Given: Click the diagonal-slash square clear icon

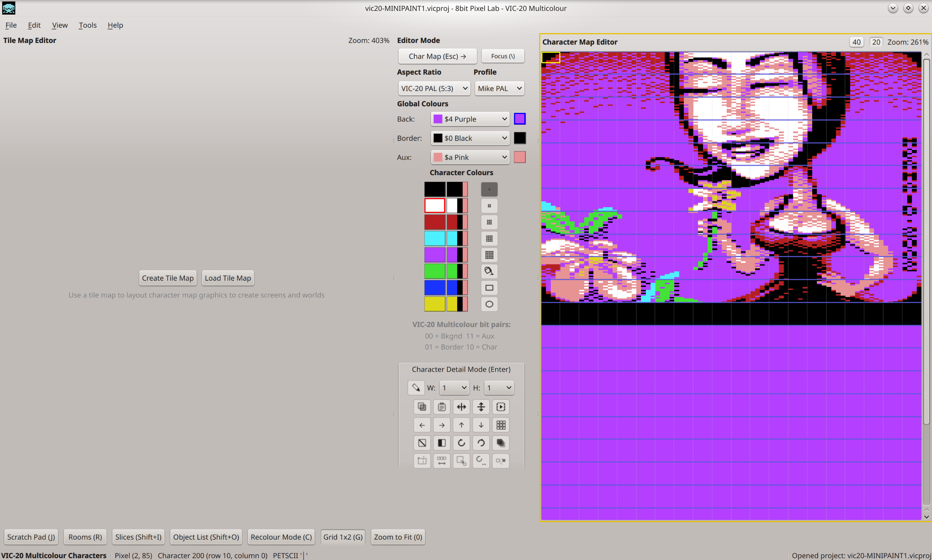Looking at the screenshot, I should point(422,443).
